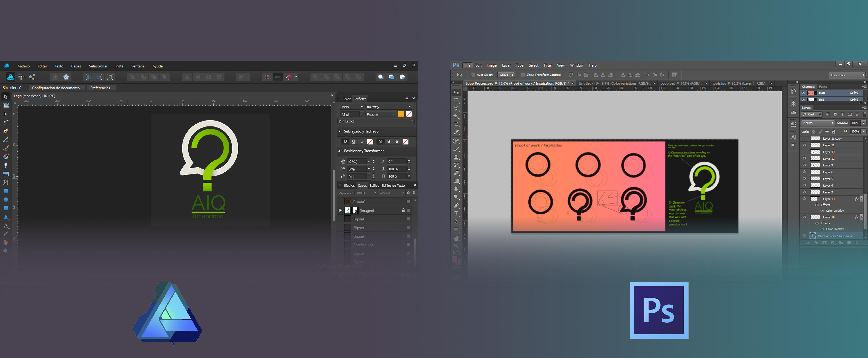Click the large Photoshop Ps logo
Viewport: 868px width, 358px height.
pos(659,310)
